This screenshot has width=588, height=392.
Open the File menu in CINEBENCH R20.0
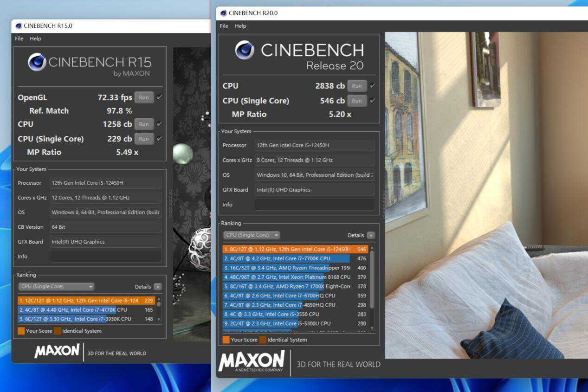tap(224, 26)
